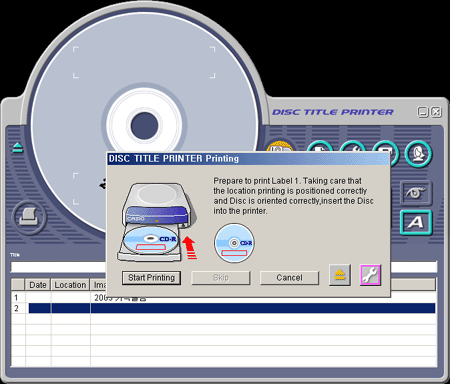Select row 1 in the label list
The width and height of the screenshot is (450, 384).
pyautogui.click(x=223, y=297)
